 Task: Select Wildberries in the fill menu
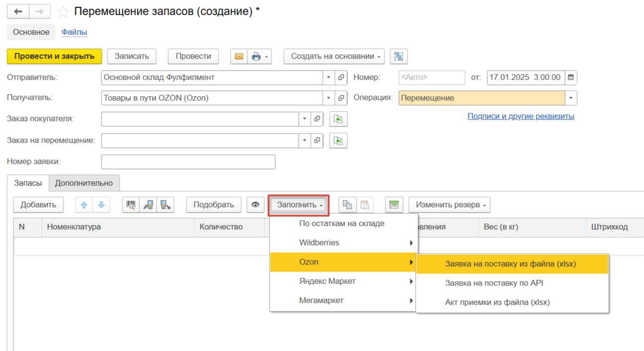coord(319,243)
